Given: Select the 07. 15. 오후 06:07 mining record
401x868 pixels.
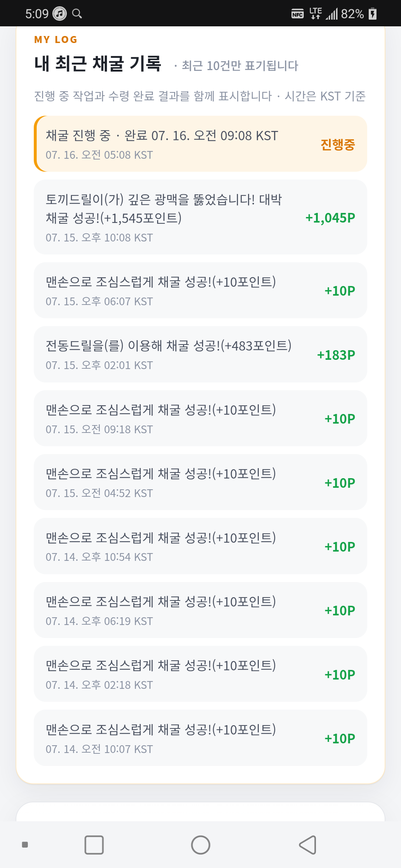Looking at the screenshot, I should [200, 290].
